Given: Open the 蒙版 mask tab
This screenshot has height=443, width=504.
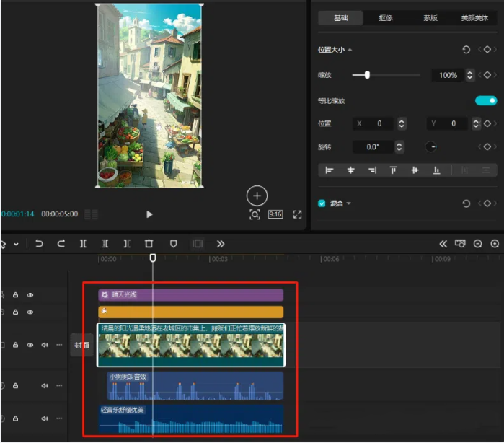Looking at the screenshot, I should point(430,18).
